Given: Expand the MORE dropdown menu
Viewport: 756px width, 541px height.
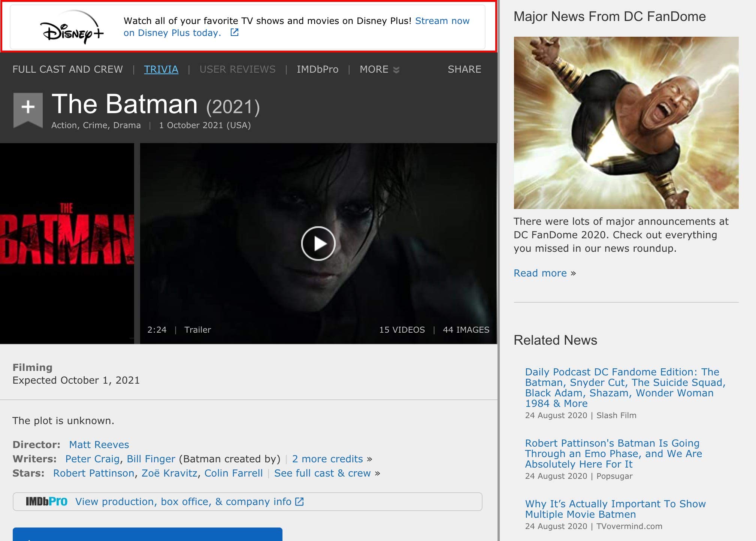Looking at the screenshot, I should [x=379, y=69].
